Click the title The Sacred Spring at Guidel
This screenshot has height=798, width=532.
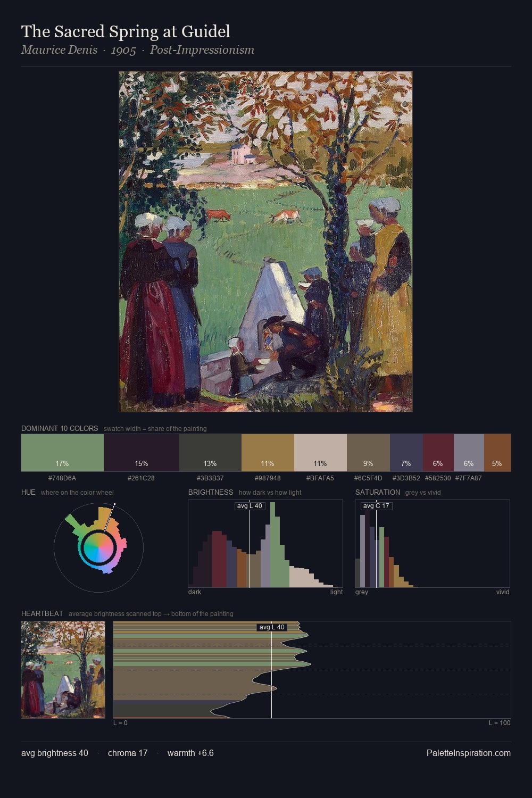tap(126, 32)
